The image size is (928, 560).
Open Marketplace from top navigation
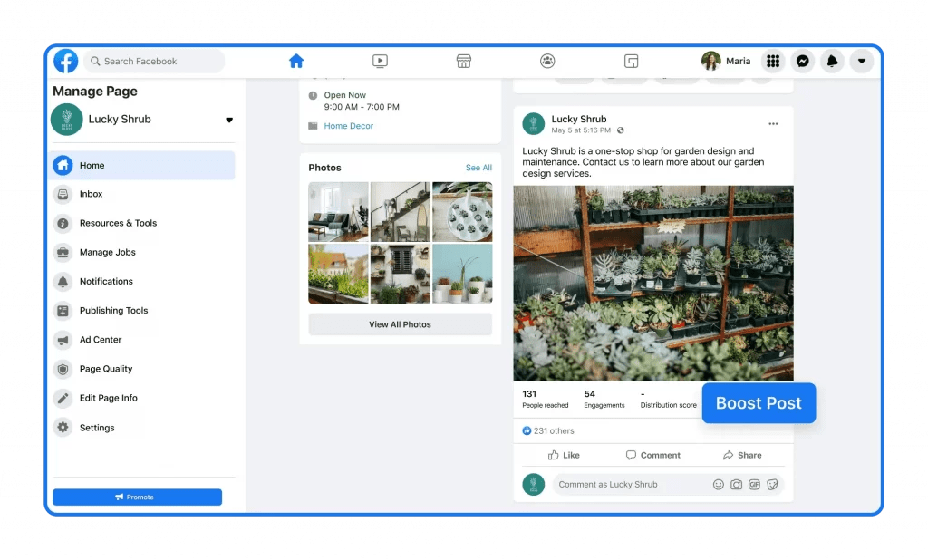click(x=463, y=61)
